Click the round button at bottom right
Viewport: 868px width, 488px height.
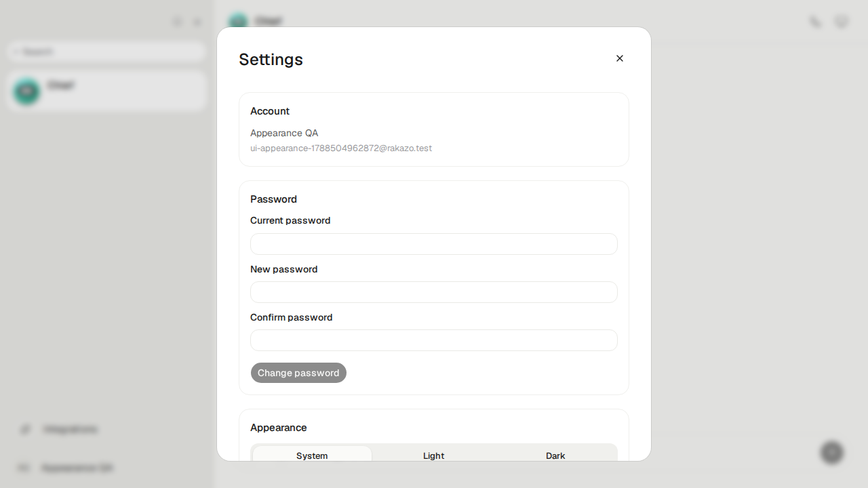(x=832, y=452)
